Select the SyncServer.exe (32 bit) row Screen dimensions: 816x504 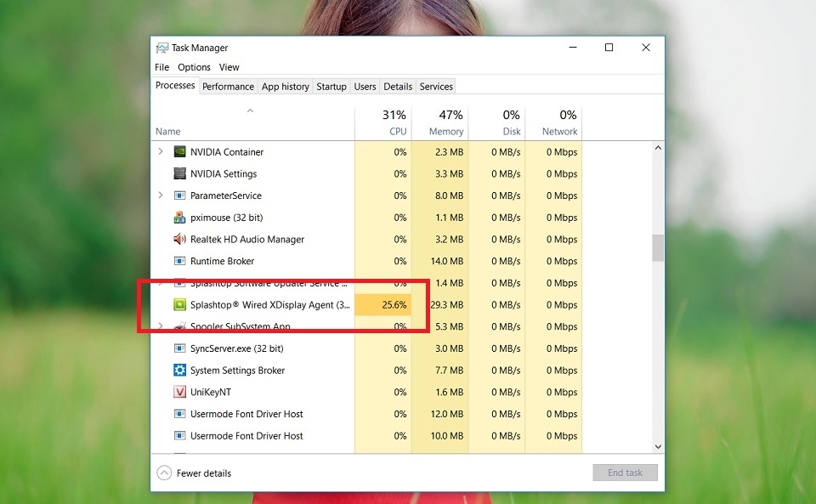(366, 348)
